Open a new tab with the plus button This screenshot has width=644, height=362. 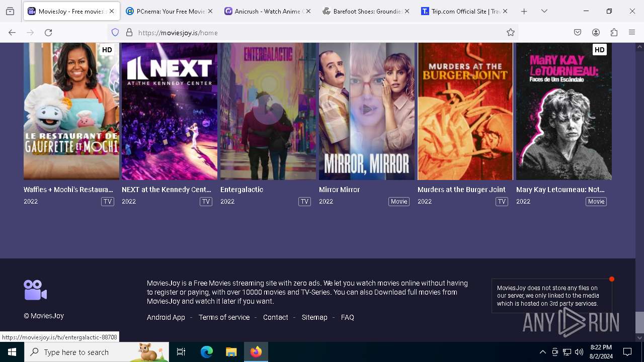click(524, 11)
